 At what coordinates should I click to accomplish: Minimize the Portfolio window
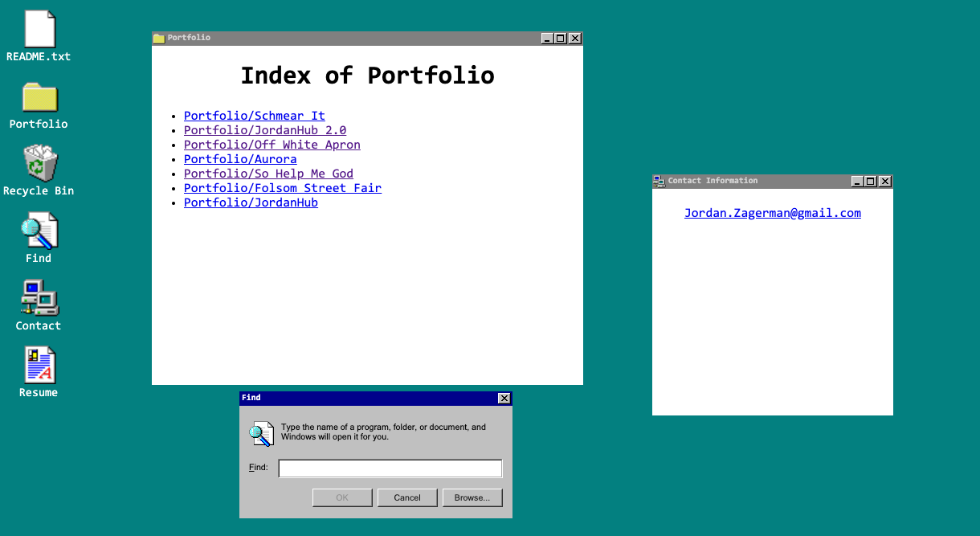pos(548,38)
